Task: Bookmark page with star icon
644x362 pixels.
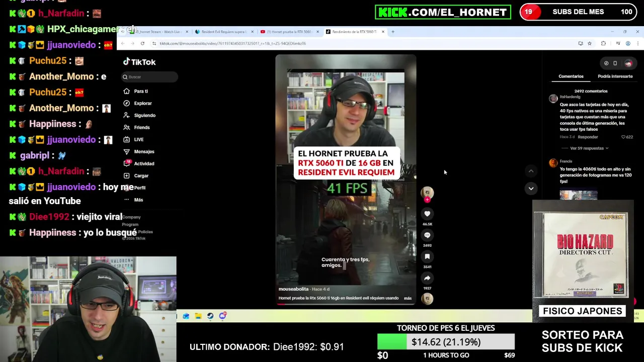Action: (x=590, y=43)
